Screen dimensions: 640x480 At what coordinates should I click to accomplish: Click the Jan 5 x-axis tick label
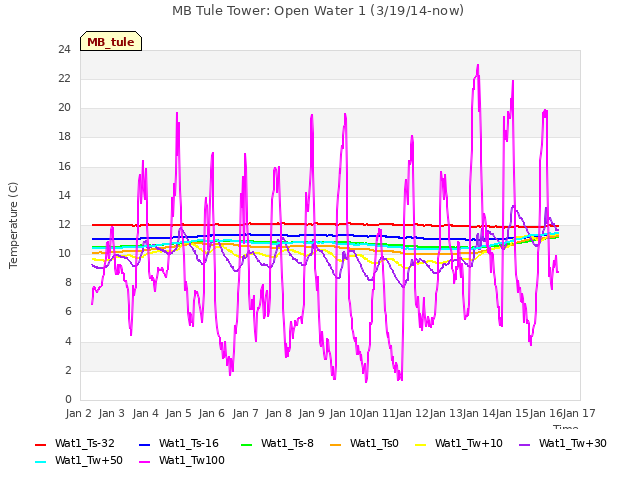(178, 413)
